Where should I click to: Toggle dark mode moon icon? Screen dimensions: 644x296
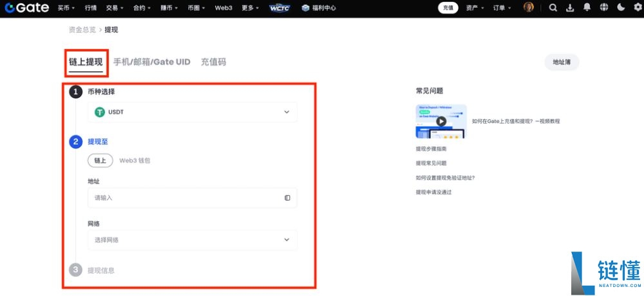tap(621, 8)
